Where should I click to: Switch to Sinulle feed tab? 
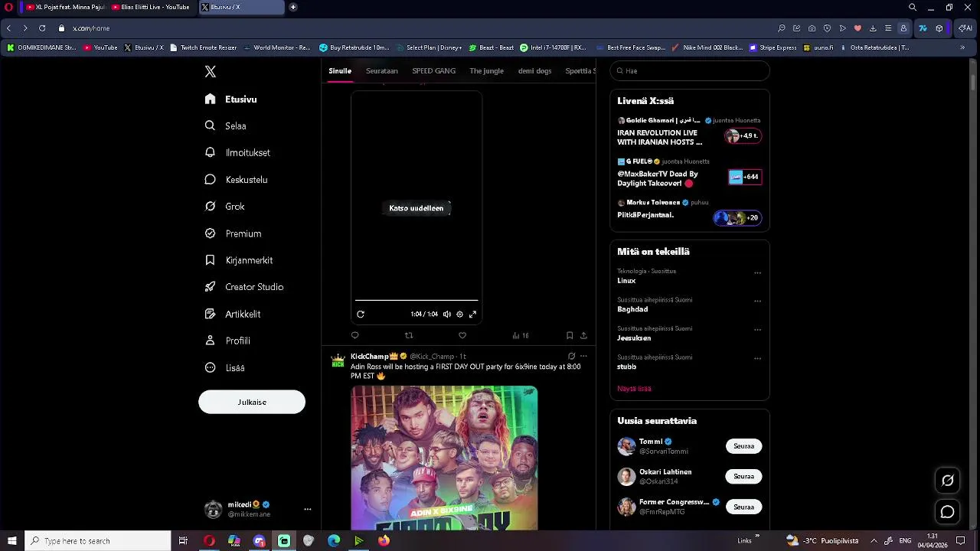pyautogui.click(x=340, y=71)
